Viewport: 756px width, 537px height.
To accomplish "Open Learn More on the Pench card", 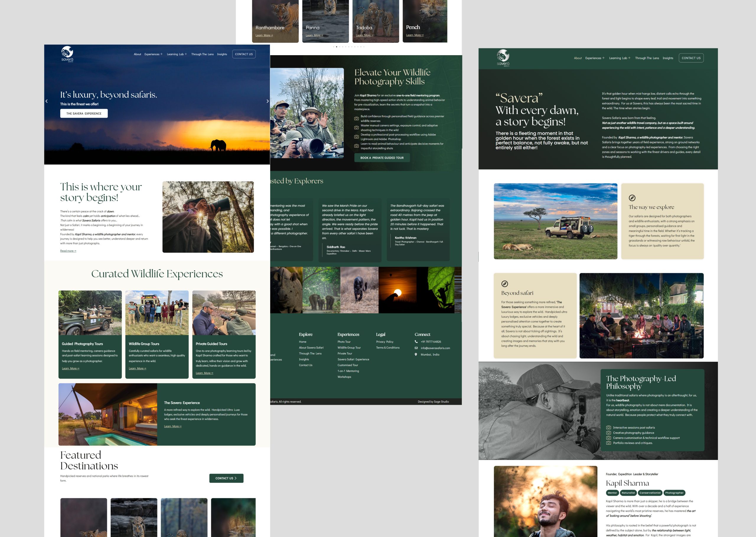I will point(415,35).
